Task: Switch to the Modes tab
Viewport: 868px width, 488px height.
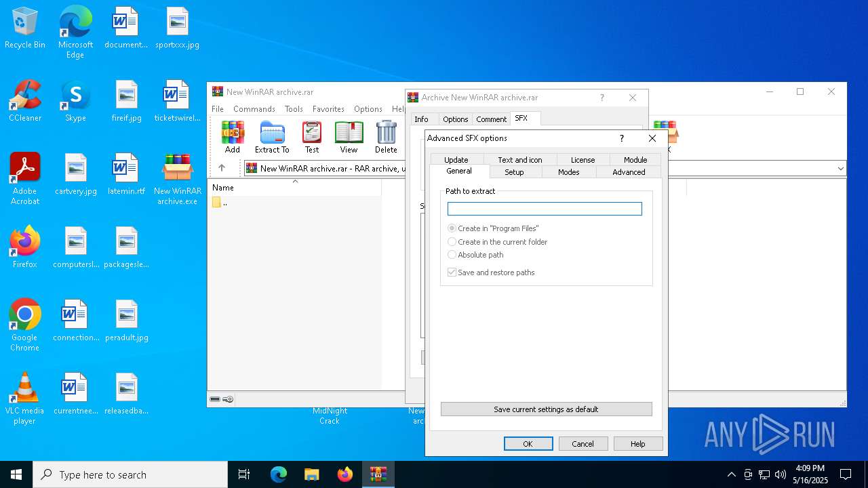Action: [568, 172]
